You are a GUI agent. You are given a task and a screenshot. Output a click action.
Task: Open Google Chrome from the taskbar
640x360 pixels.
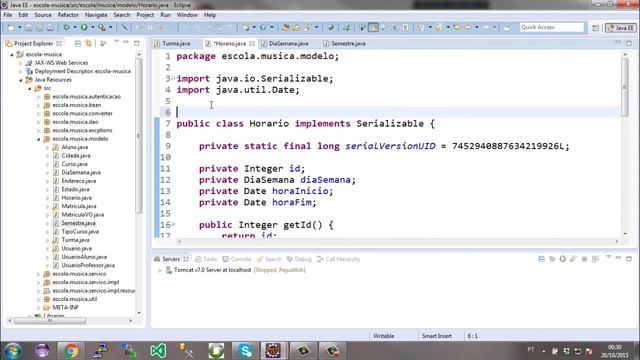71,351
